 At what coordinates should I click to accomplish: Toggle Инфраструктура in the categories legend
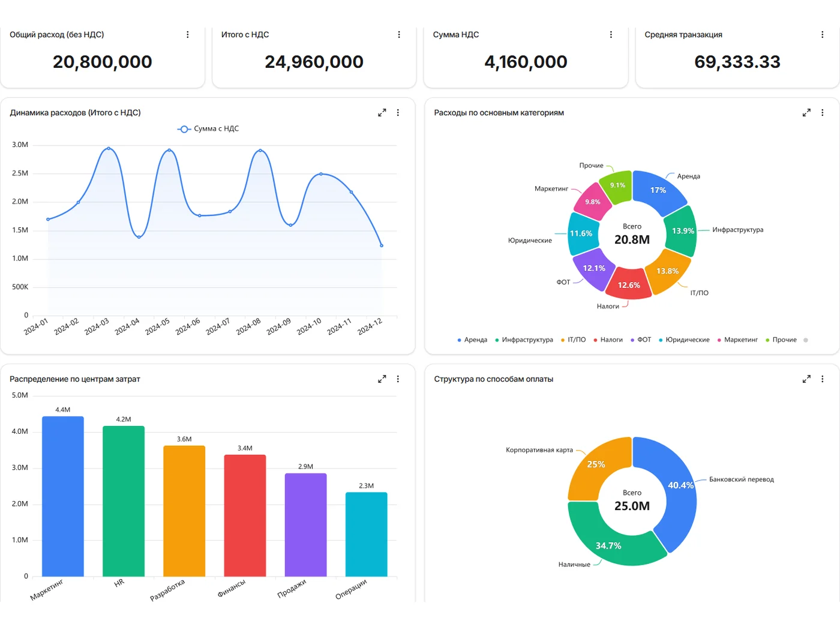click(524, 340)
